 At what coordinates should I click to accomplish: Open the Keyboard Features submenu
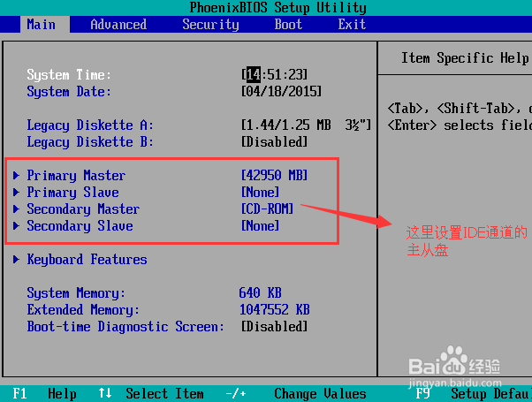point(87,260)
